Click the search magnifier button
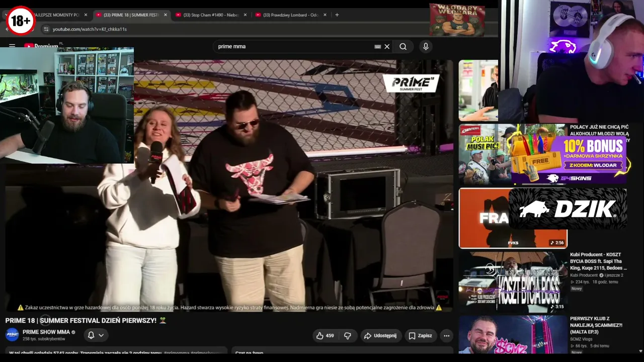 pyautogui.click(x=403, y=47)
